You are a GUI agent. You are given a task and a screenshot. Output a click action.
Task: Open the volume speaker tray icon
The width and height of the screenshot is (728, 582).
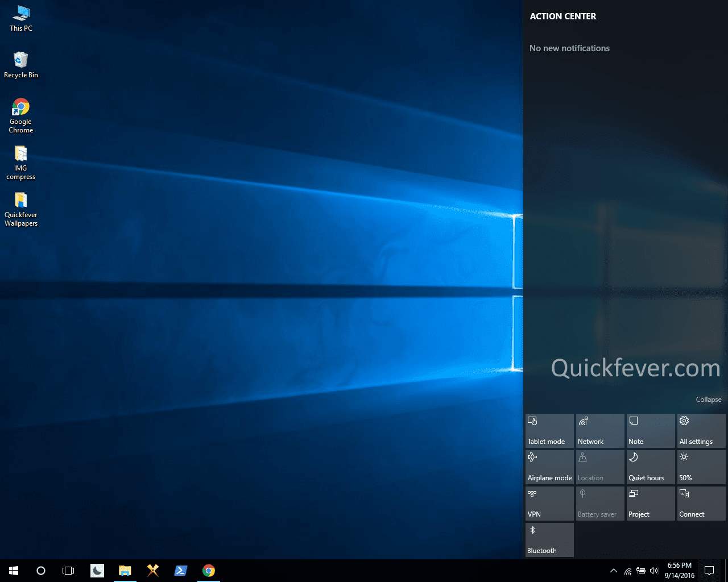654,571
